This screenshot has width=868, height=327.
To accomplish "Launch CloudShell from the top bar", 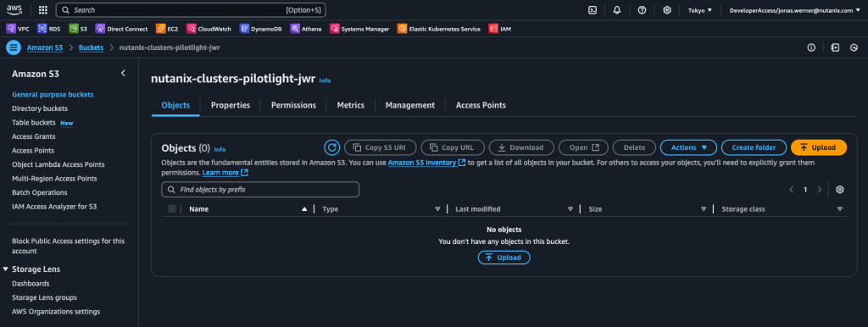I will [x=593, y=10].
